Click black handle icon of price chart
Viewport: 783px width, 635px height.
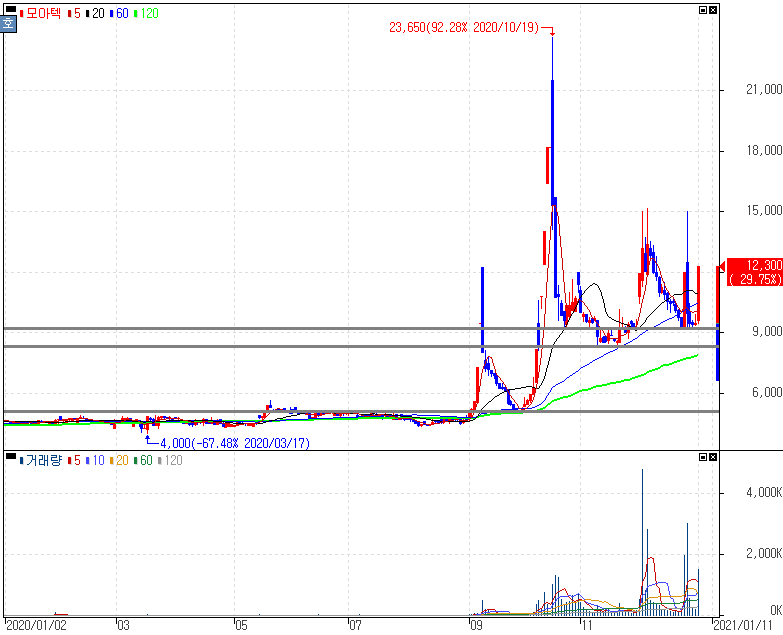(10, 8)
